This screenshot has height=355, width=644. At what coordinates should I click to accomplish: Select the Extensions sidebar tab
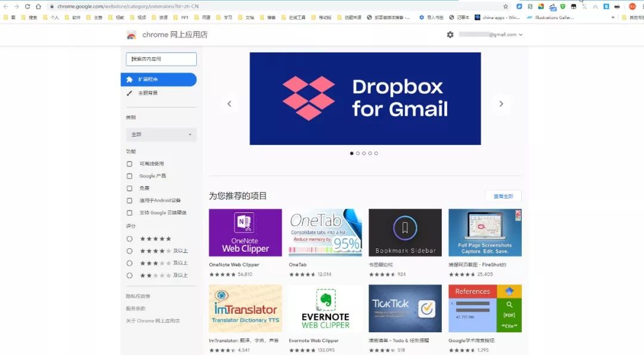click(159, 80)
